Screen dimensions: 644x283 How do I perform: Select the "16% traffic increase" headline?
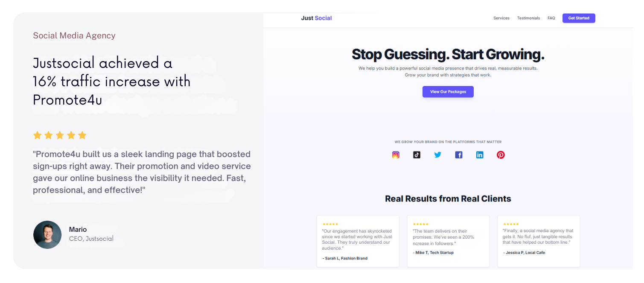click(112, 81)
